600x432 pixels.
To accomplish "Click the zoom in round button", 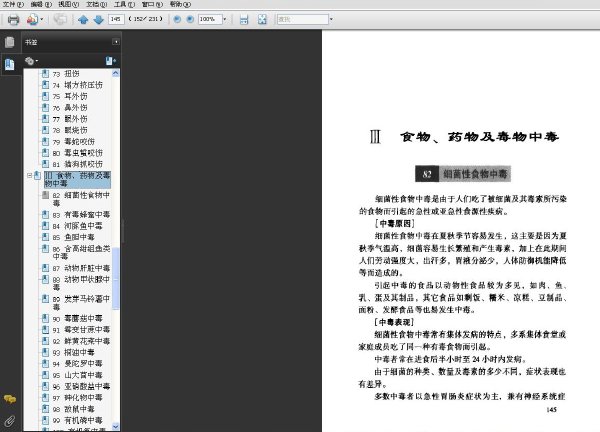I will (190, 19).
